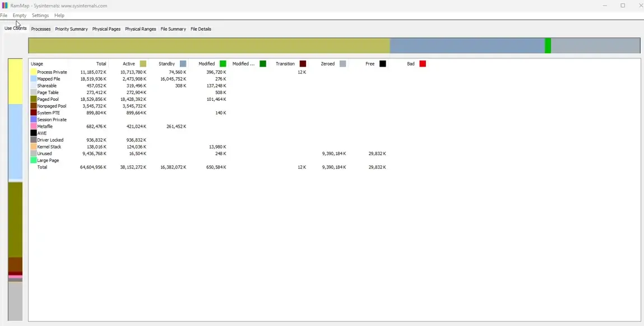Switch to the Processes tab
This screenshot has width=644, height=326.
point(41,29)
